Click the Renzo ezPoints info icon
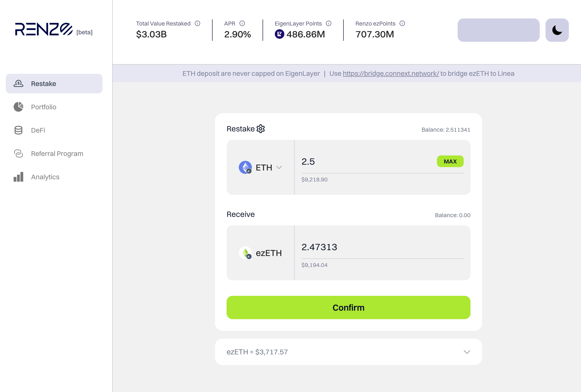The height and width of the screenshot is (392, 581). (x=402, y=24)
